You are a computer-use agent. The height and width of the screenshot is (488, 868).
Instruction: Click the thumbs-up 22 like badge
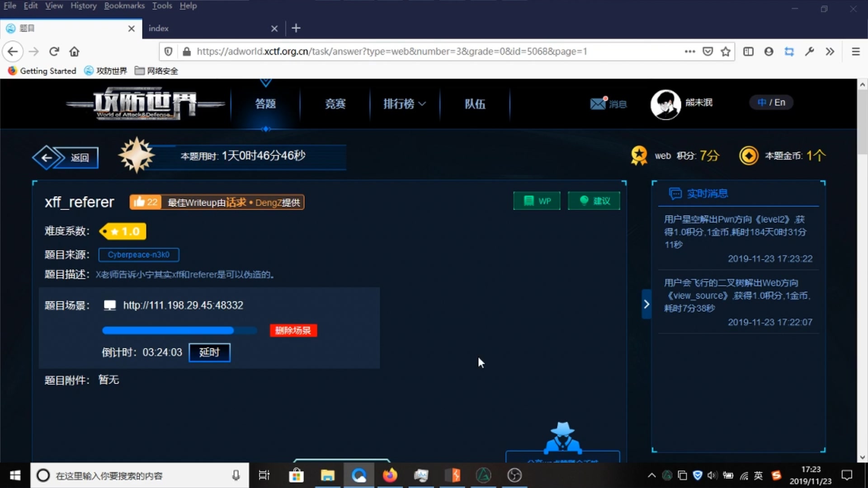pyautogui.click(x=146, y=202)
